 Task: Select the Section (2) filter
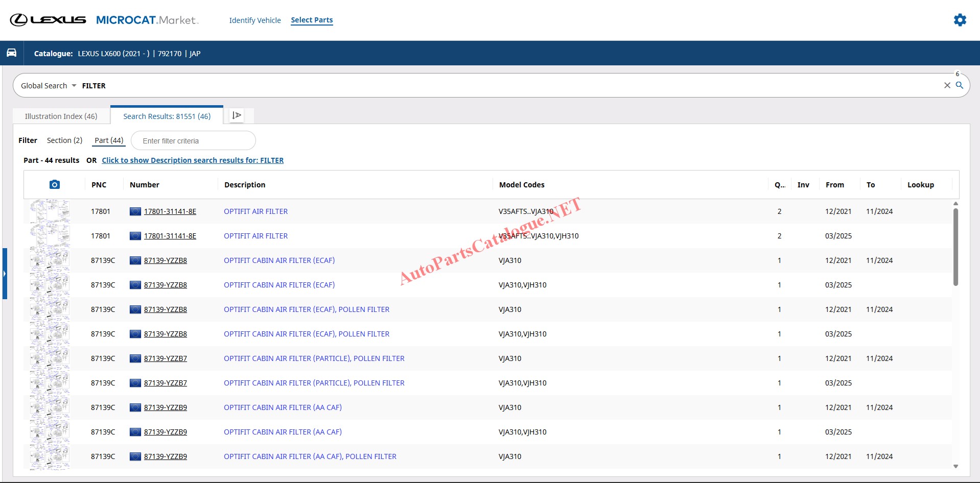tap(64, 140)
